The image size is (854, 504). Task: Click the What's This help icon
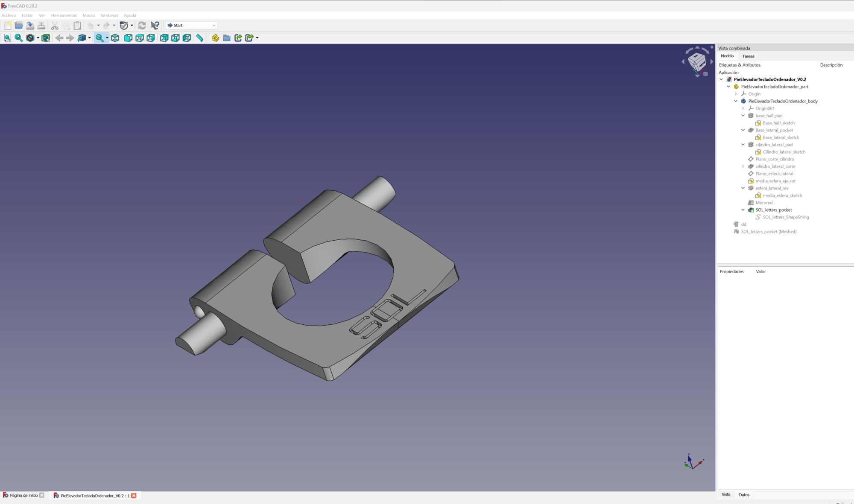tap(155, 26)
